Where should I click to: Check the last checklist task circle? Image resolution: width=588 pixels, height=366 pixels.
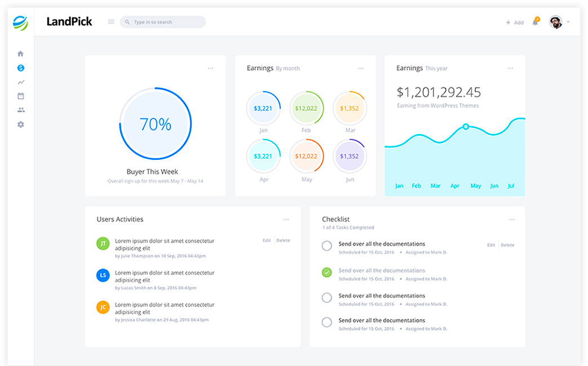[x=326, y=323]
